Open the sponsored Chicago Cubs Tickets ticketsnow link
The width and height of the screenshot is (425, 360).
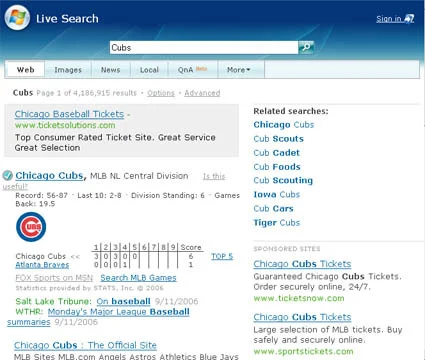pyautogui.click(x=302, y=264)
